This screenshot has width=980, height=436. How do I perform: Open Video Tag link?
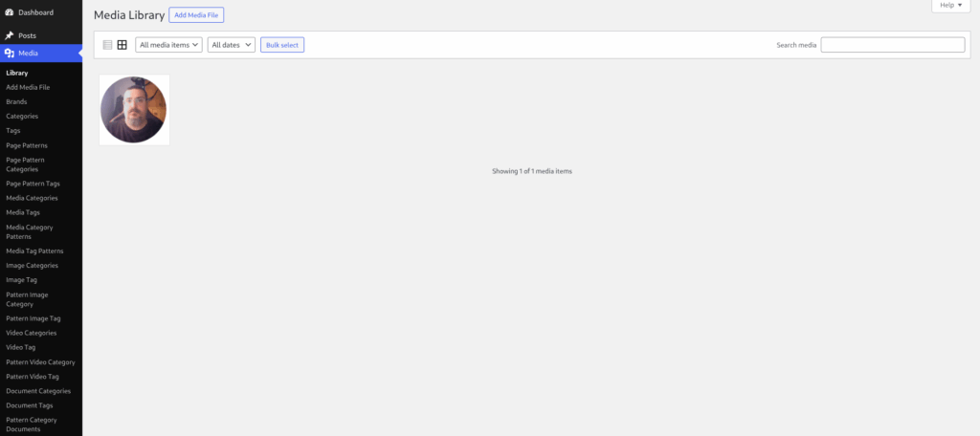click(x=21, y=347)
